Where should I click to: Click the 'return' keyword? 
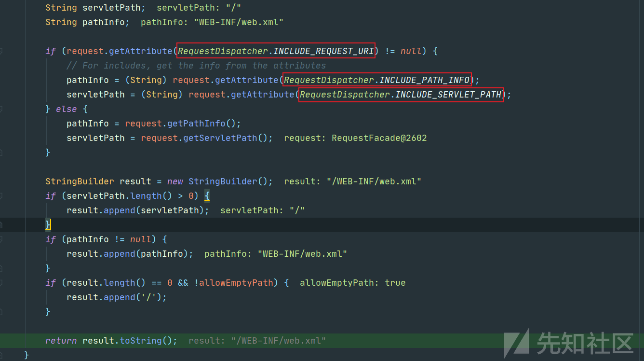61,341
